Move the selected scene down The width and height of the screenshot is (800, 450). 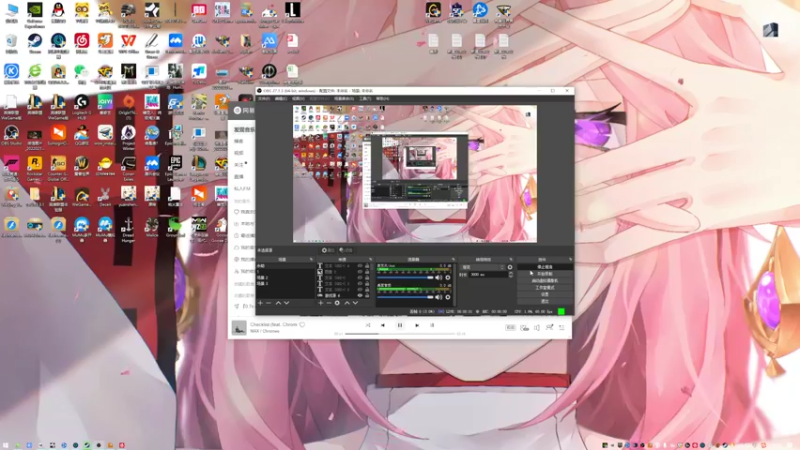(x=286, y=303)
